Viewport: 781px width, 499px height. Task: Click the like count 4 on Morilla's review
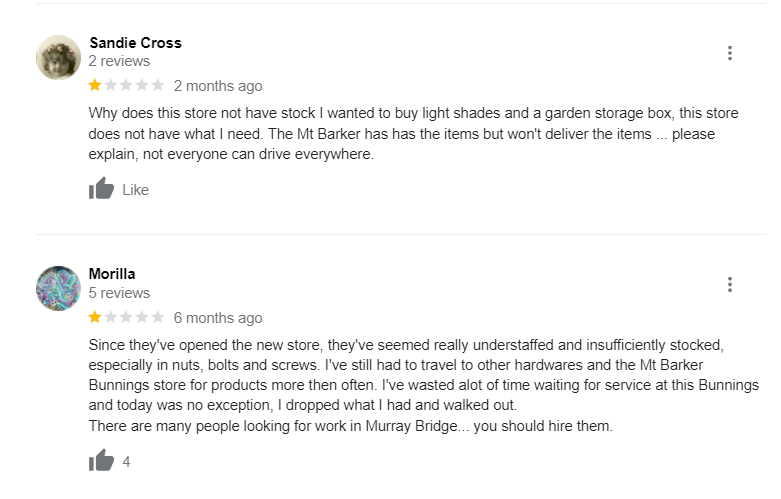pos(126,462)
